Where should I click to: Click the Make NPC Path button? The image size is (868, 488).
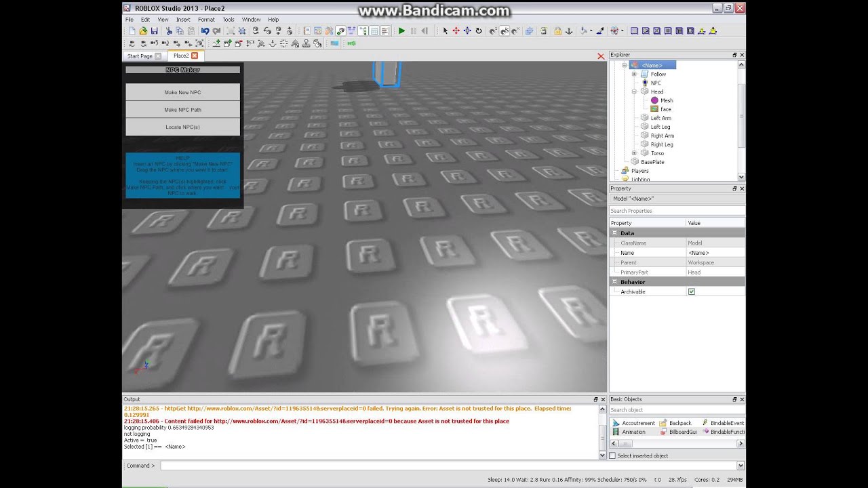tap(183, 110)
